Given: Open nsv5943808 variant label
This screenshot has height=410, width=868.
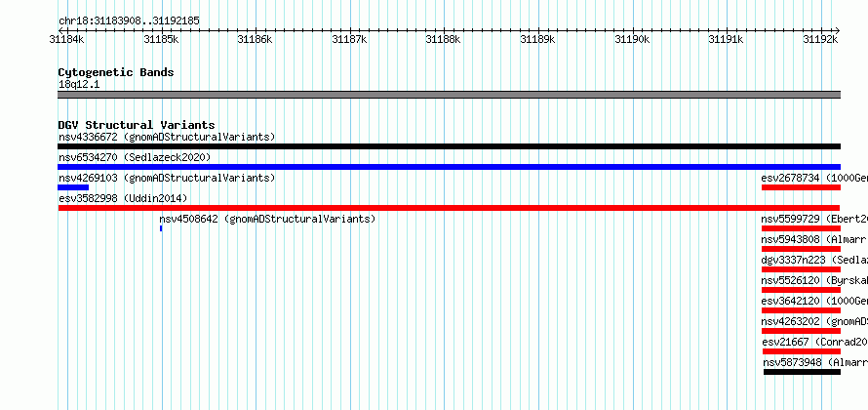Looking at the screenshot, I should coord(814,239).
